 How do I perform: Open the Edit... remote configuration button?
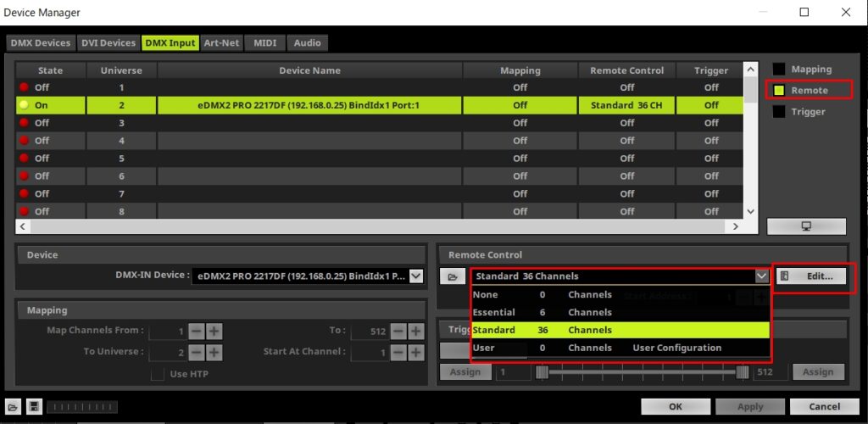pyautogui.click(x=812, y=276)
